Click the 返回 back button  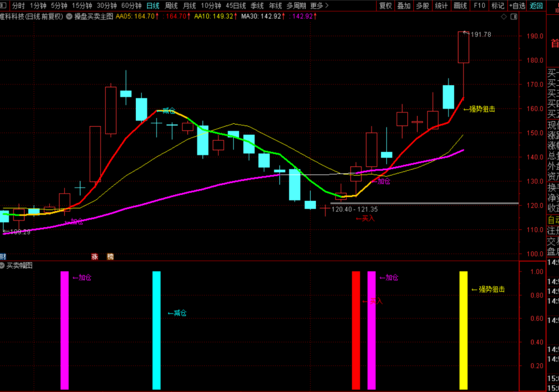[536, 5]
